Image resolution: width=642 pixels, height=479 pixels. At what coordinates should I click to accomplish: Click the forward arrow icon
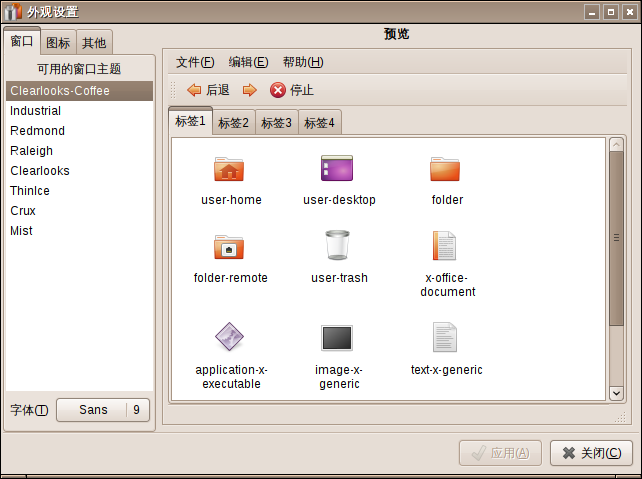click(x=250, y=90)
